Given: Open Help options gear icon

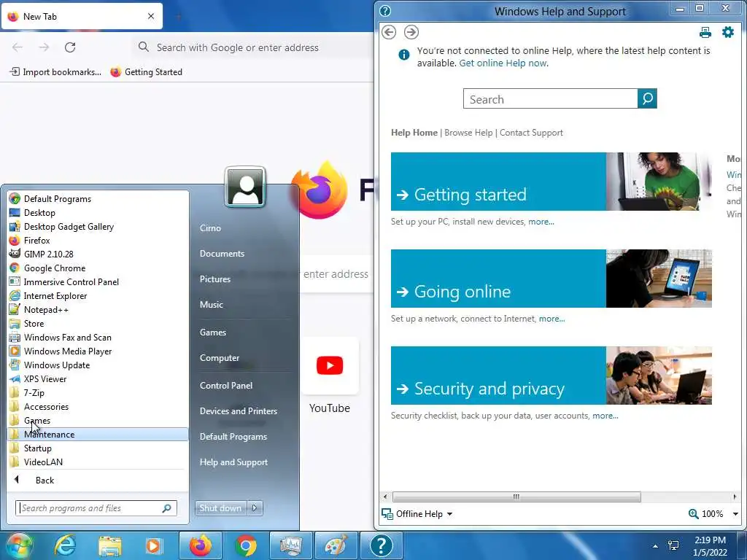Looking at the screenshot, I should (728, 32).
